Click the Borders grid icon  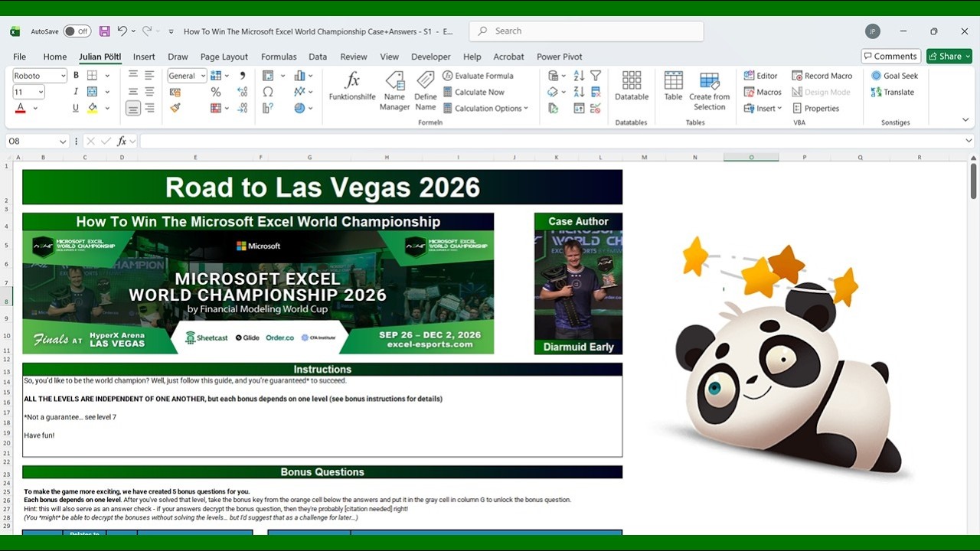(x=92, y=76)
